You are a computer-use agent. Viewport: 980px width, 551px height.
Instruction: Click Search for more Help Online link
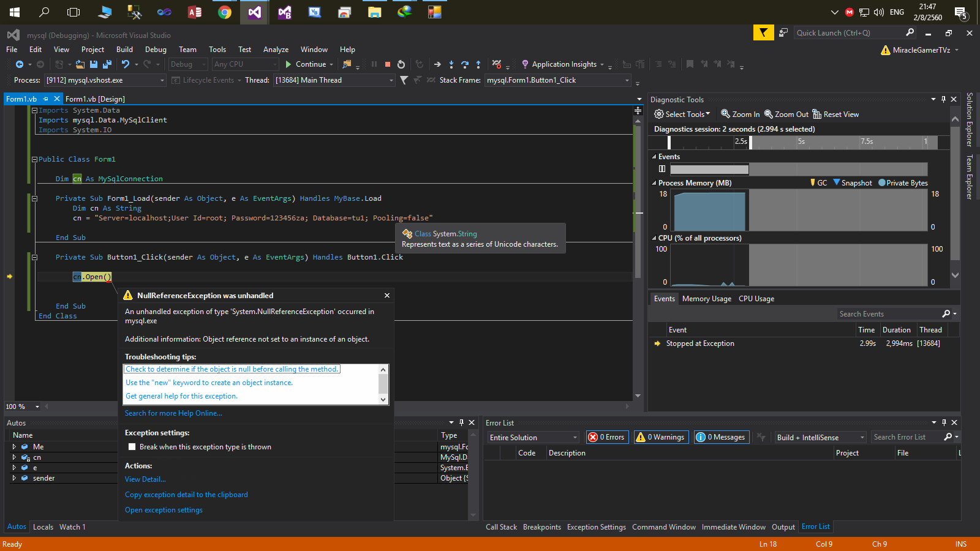point(173,413)
